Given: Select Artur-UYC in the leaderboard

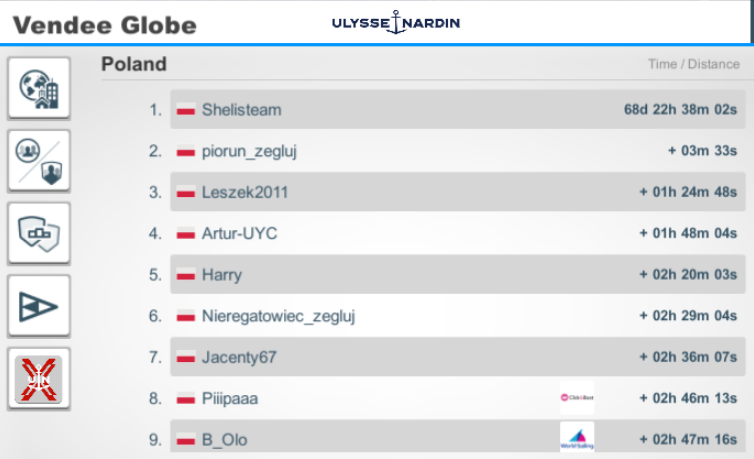Looking at the screenshot, I should (x=457, y=233).
